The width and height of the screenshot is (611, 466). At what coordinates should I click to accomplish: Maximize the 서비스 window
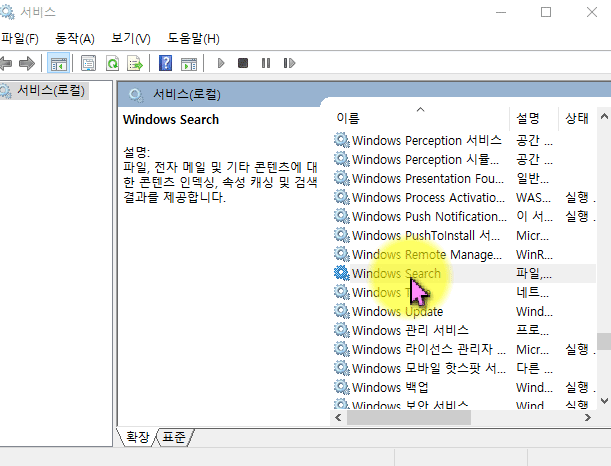pos(546,12)
